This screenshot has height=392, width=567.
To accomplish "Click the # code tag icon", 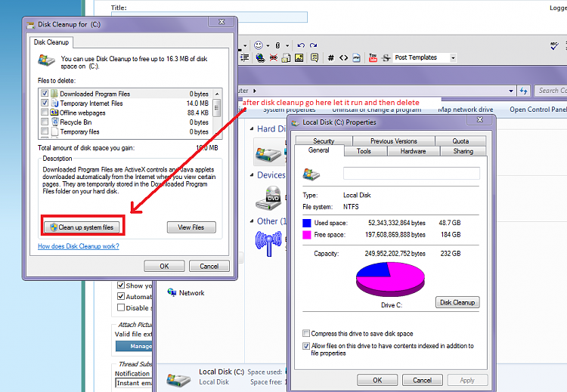I will tap(330, 57).
